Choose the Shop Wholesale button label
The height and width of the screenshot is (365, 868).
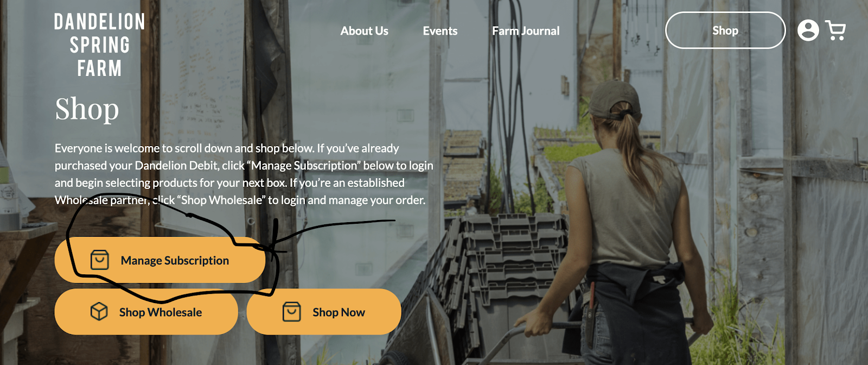pyautogui.click(x=161, y=312)
